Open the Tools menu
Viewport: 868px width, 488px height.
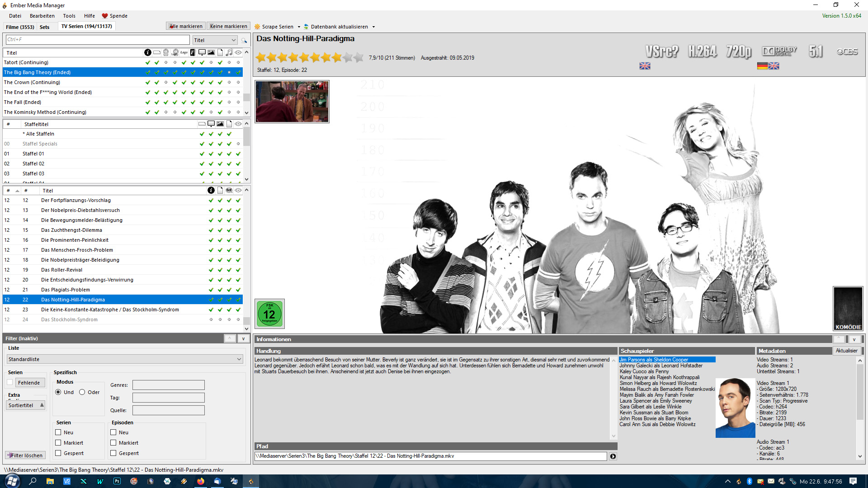(x=69, y=16)
